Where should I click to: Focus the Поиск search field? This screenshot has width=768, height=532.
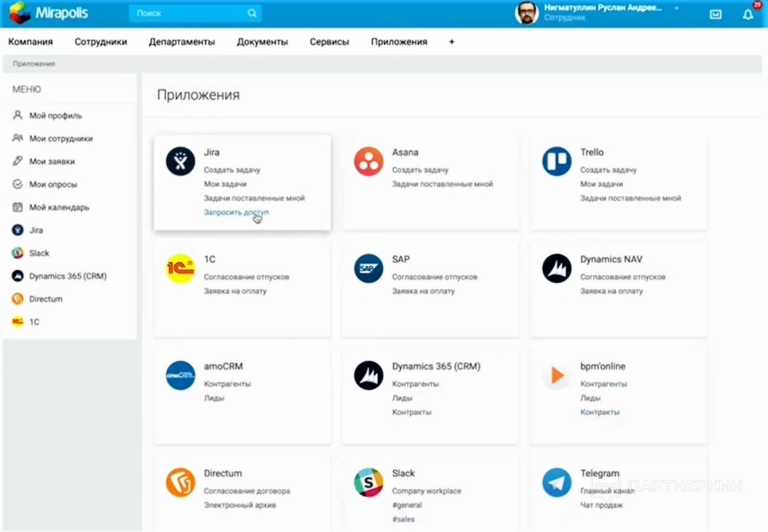(195, 13)
